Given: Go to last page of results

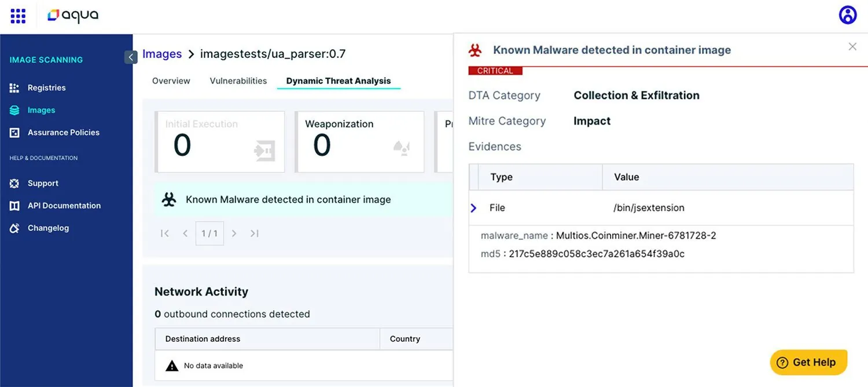Looking at the screenshot, I should click(254, 233).
